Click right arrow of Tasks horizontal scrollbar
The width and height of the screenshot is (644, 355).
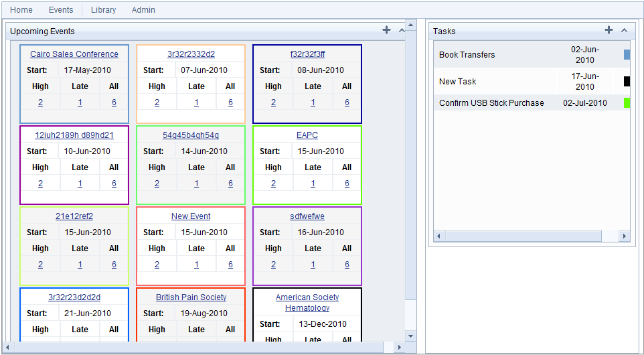point(625,236)
